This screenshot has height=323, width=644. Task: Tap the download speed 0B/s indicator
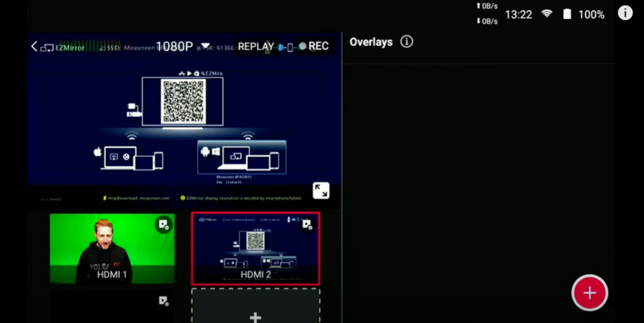pos(487,21)
